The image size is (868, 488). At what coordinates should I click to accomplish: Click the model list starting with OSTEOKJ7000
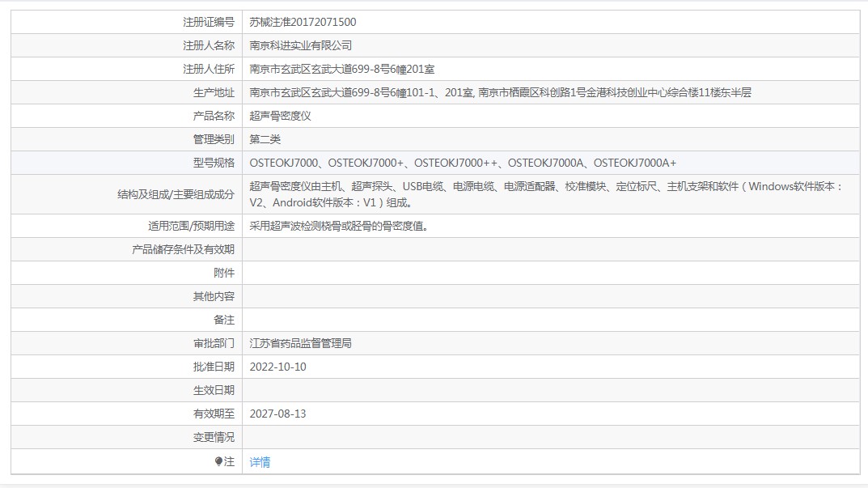point(463,163)
